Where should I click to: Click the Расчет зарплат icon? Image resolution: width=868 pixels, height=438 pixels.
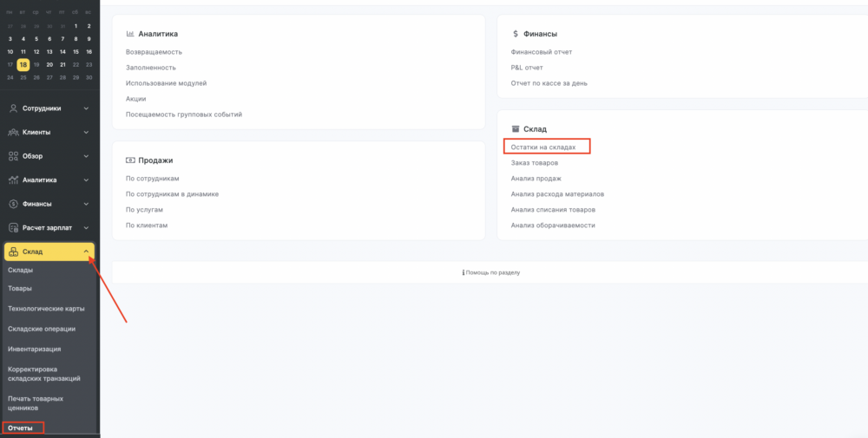(14, 228)
